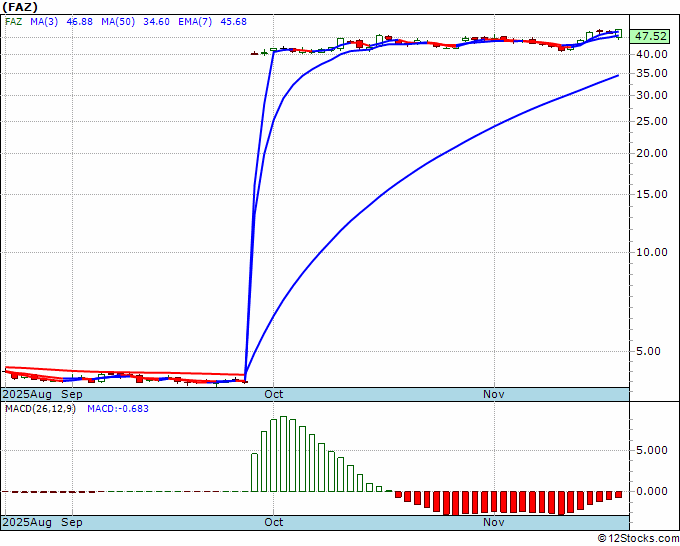680x546 pixels.
Task: Click the Nov label on MACD axis
Action: pyautogui.click(x=494, y=522)
